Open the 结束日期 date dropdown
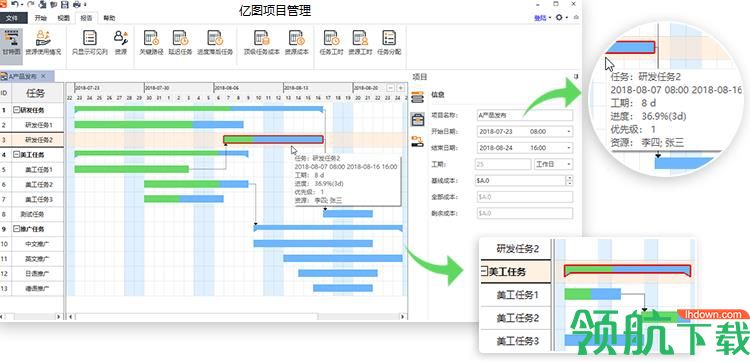Screen dimensions: 750x362 pyautogui.click(x=569, y=148)
